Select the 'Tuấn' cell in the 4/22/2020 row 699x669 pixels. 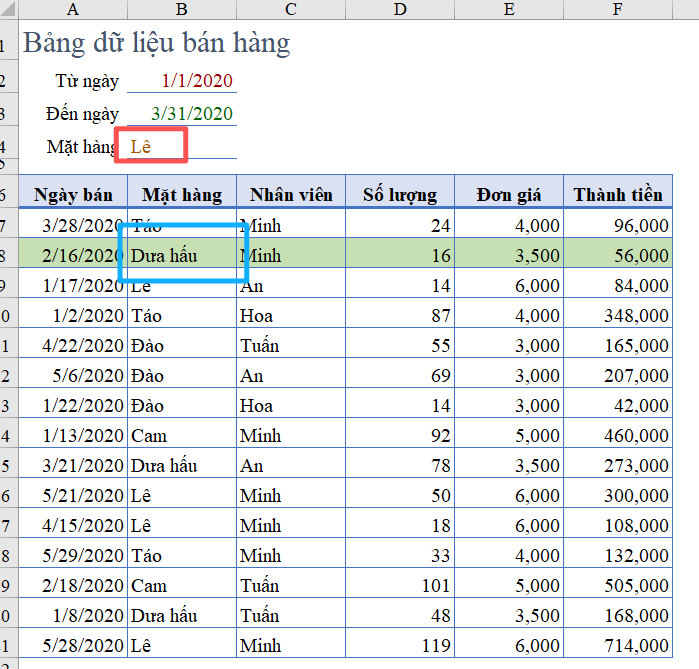tap(291, 345)
